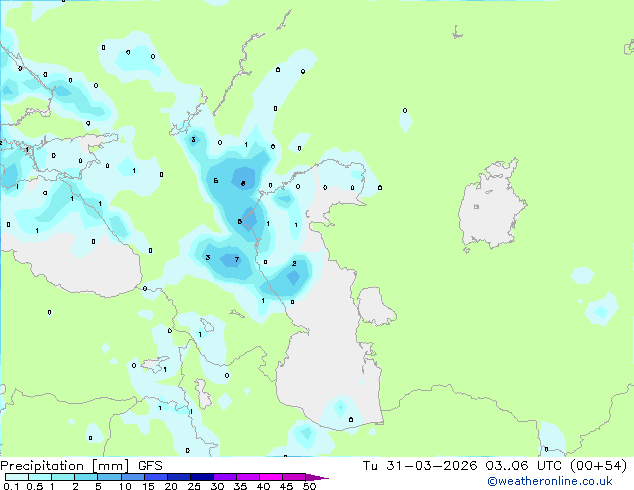Click the 0.1–0.5 mm legend color swatch

pos(17,477)
